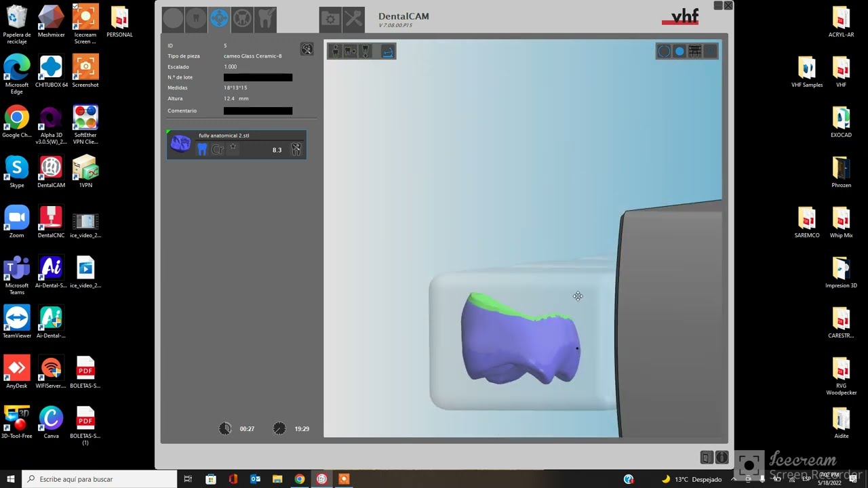
Task: Open the blank selection tab in DentalCAM
Action: (x=173, y=18)
